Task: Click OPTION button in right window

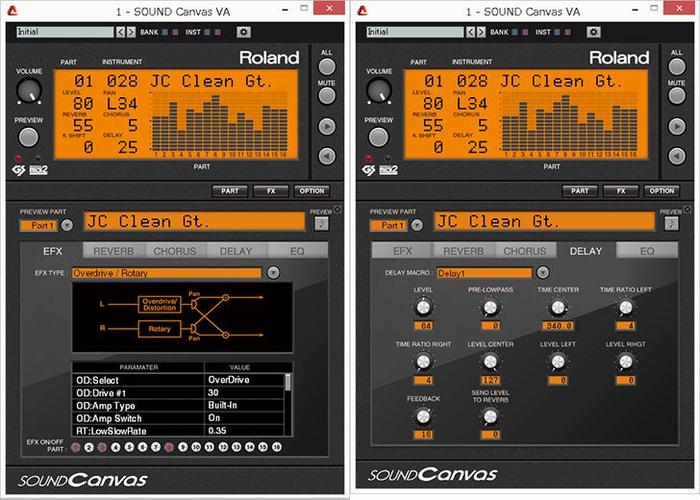Action: point(662,191)
